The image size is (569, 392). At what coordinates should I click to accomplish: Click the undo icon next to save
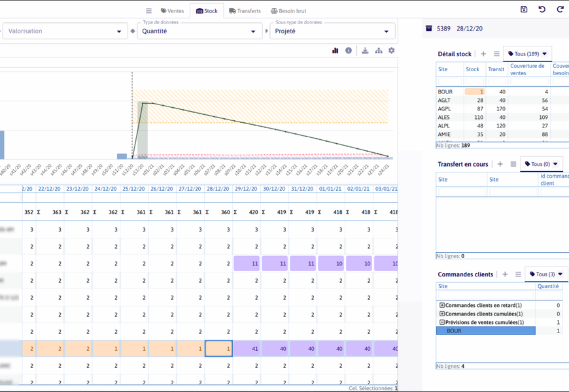tap(542, 9)
